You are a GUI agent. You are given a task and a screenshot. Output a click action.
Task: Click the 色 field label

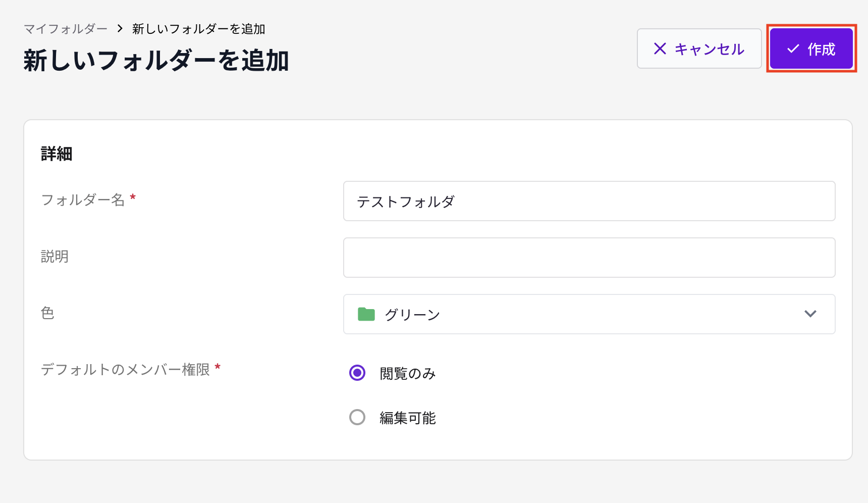(47, 313)
